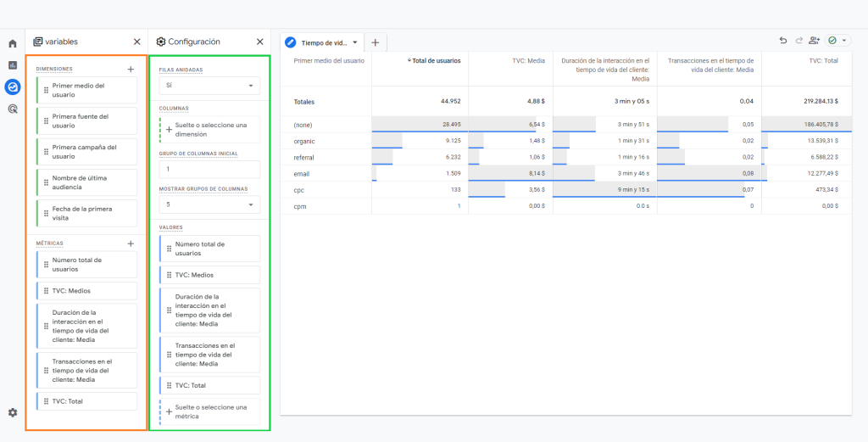Add a new dimension with plus icon
The image size is (868, 442).
pos(131,70)
